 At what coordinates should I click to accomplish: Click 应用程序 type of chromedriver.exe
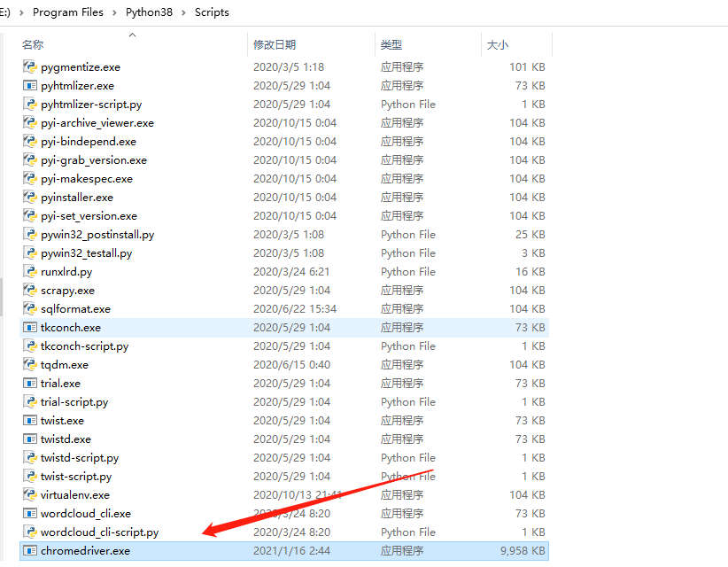(x=402, y=550)
